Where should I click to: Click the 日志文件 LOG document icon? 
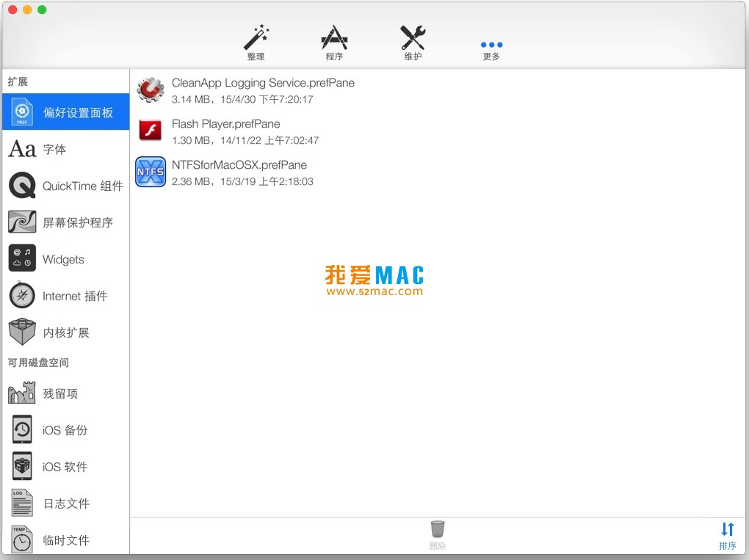point(22,503)
